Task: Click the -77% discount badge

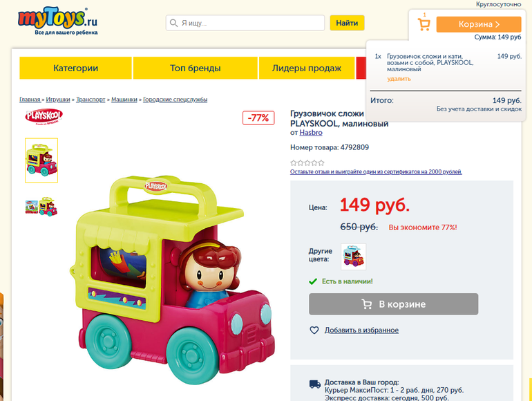Action: tap(258, 118)
